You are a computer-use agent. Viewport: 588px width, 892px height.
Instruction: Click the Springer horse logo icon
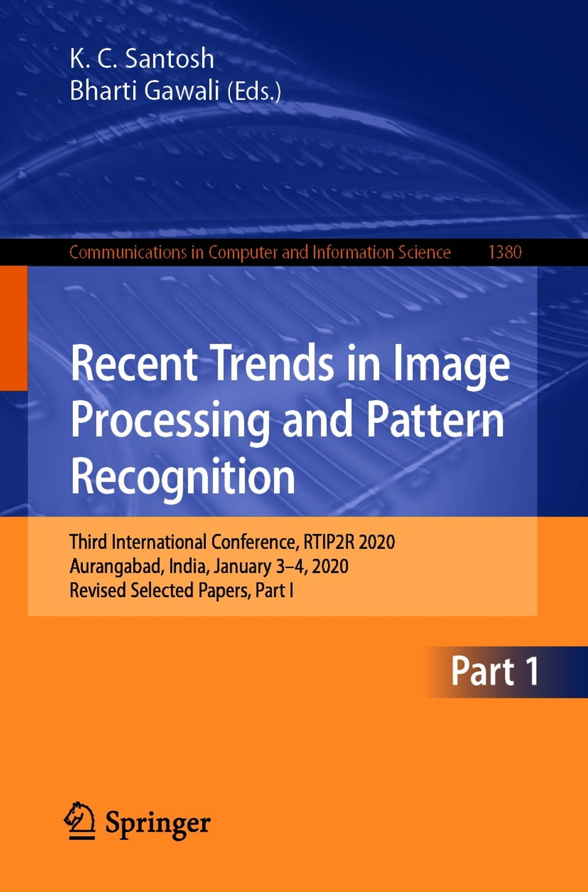click(x=79, y=820)
